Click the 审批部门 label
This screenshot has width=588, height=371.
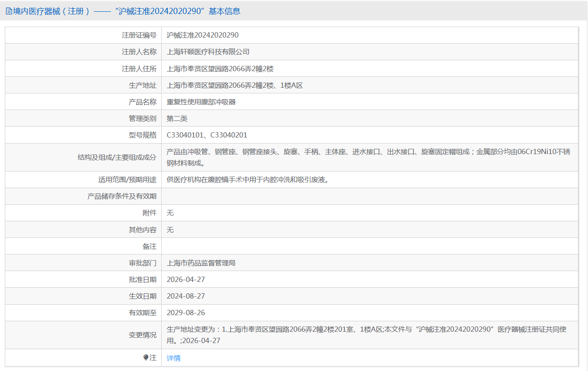[142, 263]
